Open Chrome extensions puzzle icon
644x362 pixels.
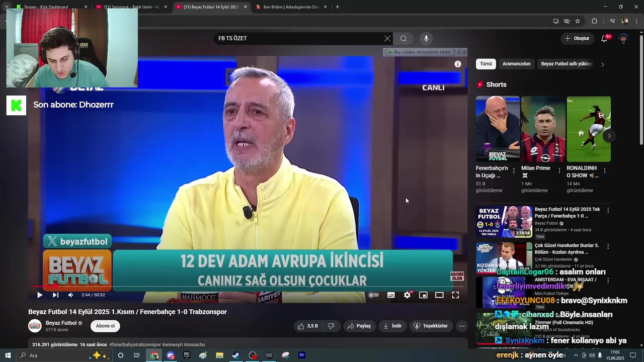point(594,21)
